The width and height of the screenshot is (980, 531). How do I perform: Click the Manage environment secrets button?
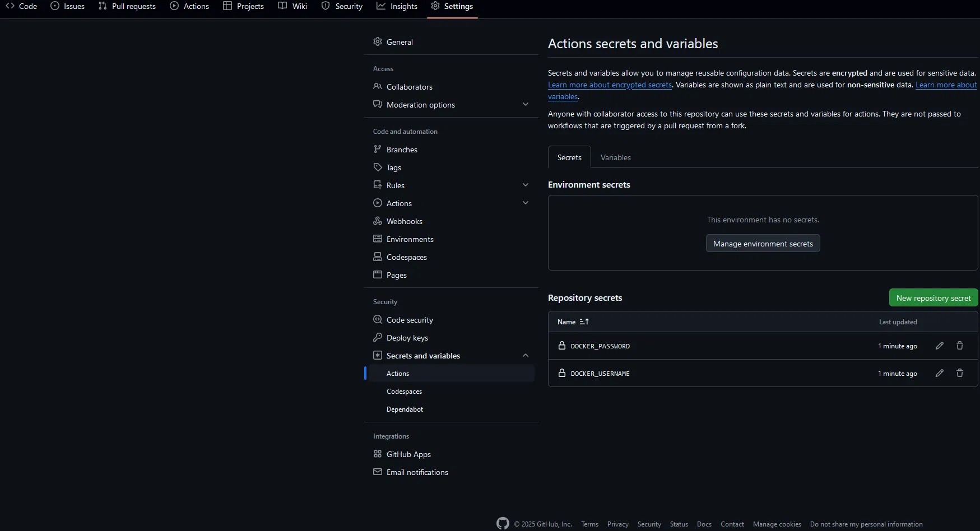coord(763,244)
